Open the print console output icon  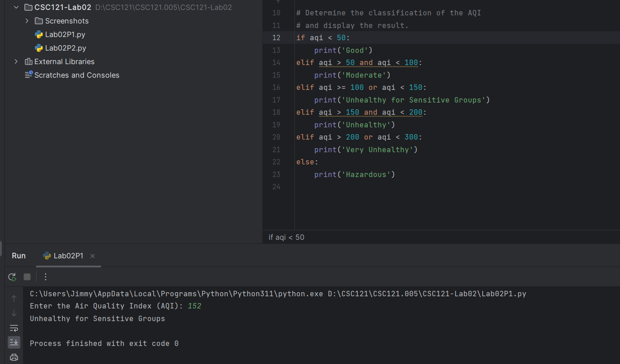pos(14,357)
